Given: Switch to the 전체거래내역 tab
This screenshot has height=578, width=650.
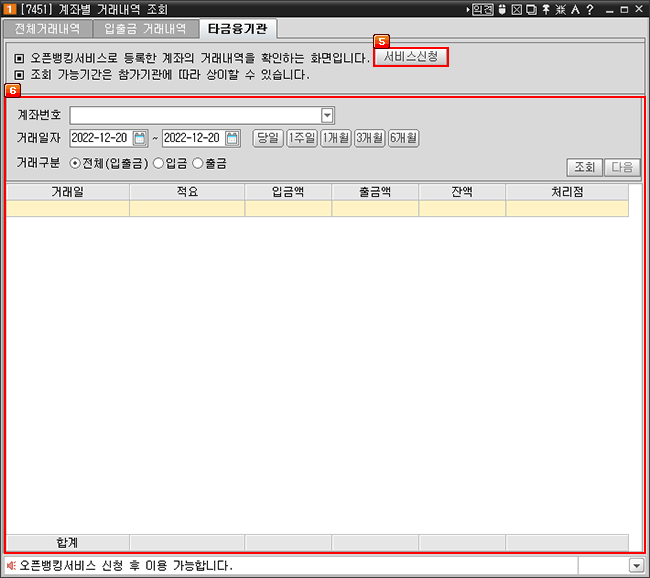Looking at the screenshot, I should click(x=48, y=29).
